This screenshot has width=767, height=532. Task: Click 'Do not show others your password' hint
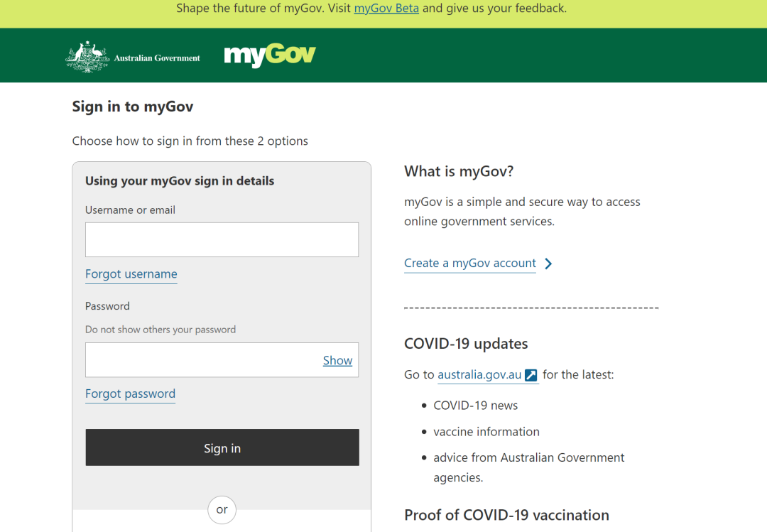tap(161, 330)
